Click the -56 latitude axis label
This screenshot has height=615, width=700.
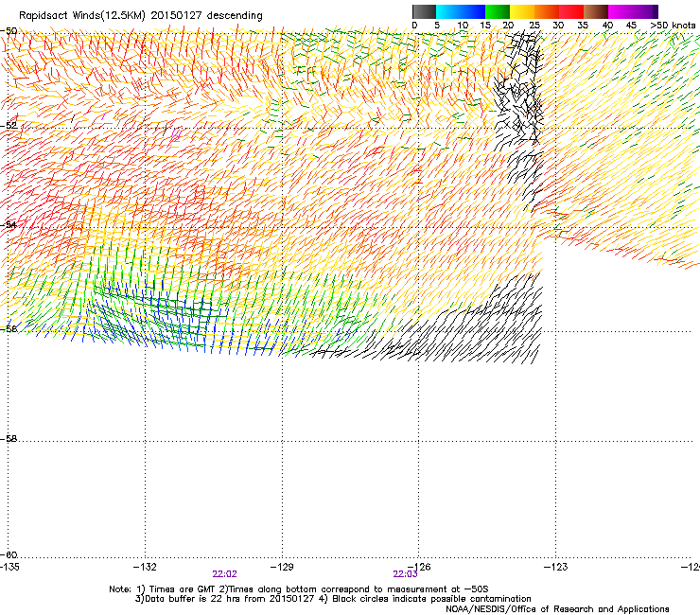(9, 328)
